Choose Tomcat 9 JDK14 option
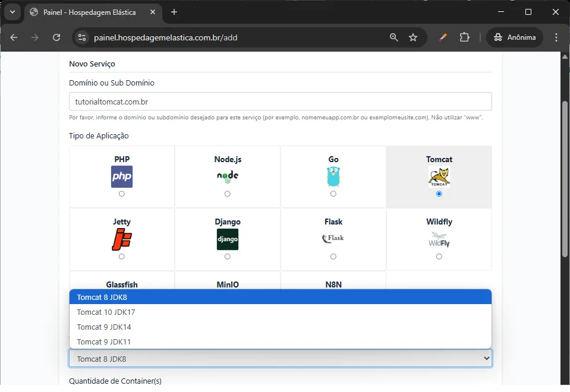Viewport: 570px width, 392px height. coord(281,327)
